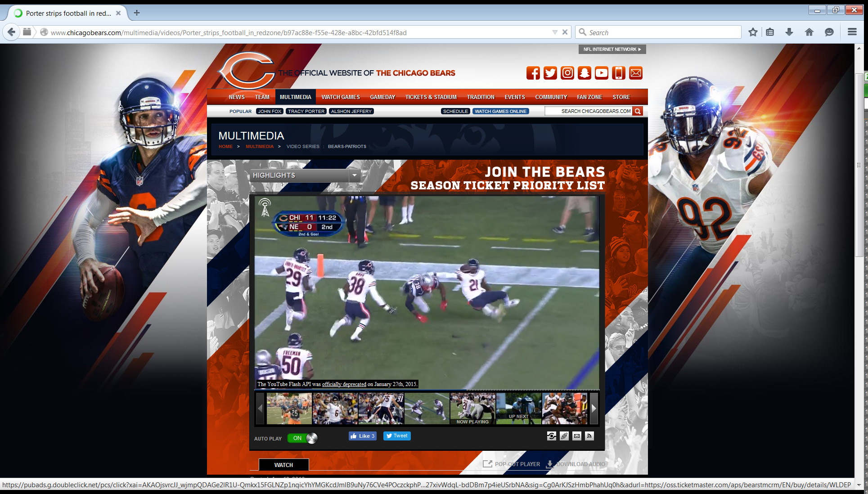Select the Multimedia nav tab
The height and width of the screenshot is (494, 868).
(x=296, y=97)
